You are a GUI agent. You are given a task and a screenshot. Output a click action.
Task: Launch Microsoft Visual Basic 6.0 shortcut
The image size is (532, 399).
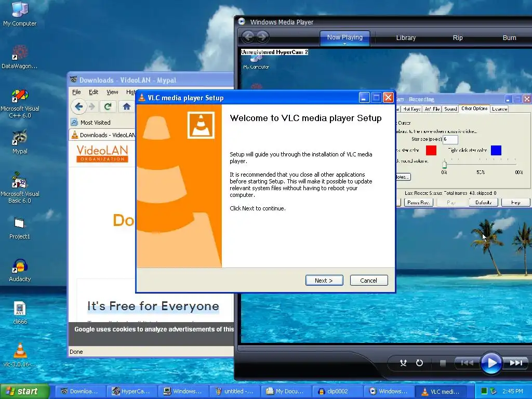20,188
